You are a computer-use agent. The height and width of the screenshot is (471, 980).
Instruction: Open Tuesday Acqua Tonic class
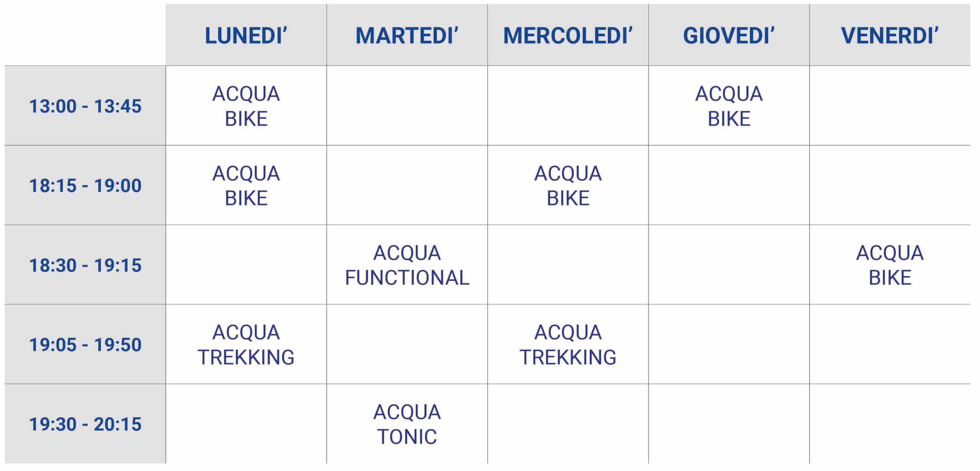tap(407, 424)
